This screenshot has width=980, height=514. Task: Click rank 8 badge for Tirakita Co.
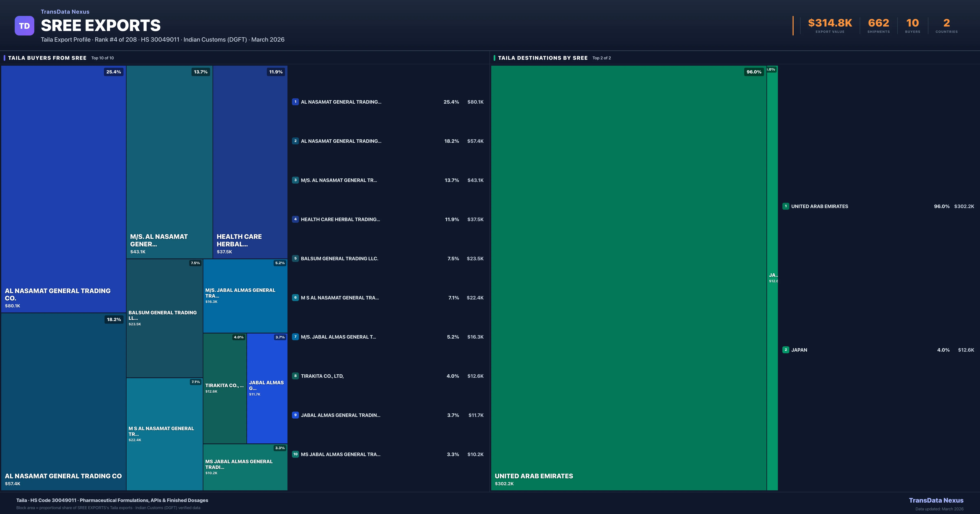coord(295,376)
